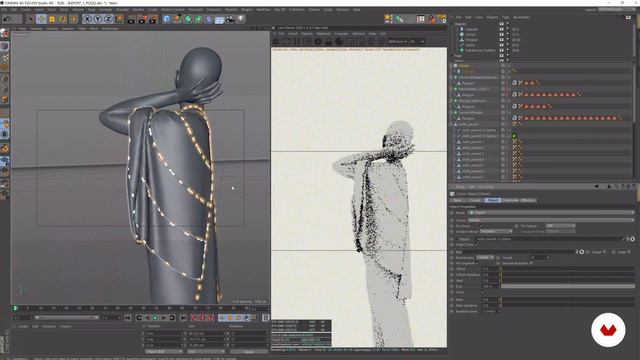Click the timeline preview range slider

(67, 318)
